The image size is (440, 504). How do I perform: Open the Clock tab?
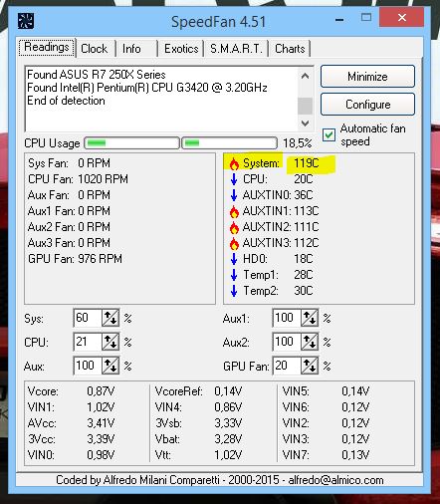pos(95,49)
